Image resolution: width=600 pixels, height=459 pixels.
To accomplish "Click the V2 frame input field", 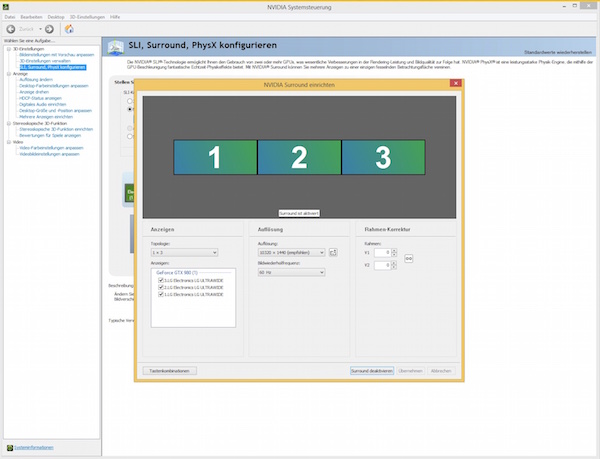I will pos(383,265).
